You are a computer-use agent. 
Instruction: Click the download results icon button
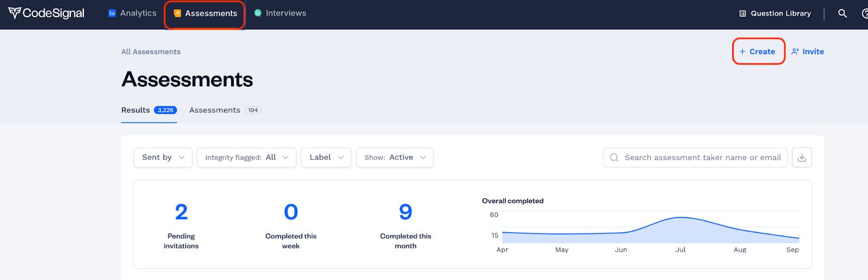pyautogui.click(x=802, y=157)
